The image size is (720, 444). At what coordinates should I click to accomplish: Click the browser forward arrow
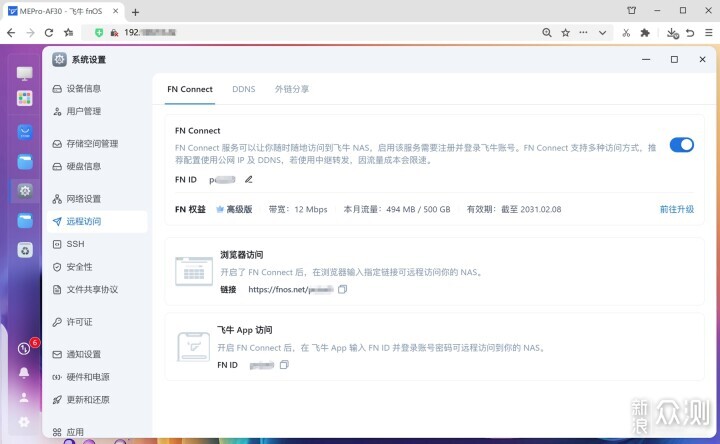pyautogui.click(x=30, y=33)
